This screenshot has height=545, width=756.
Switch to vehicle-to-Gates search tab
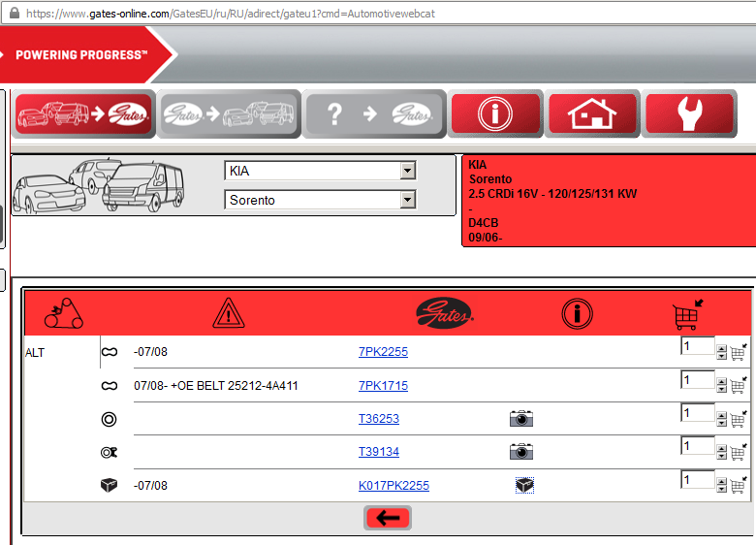coord(83,114)
